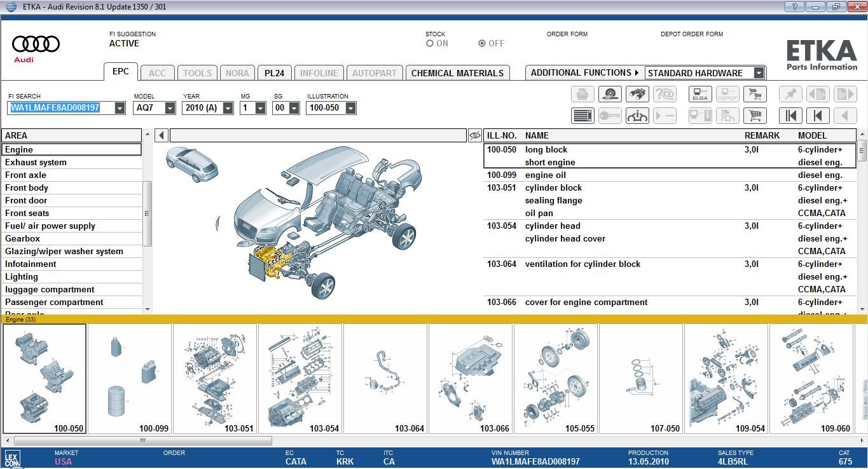868x469 pixels.
Task: Select the 100-099 engine oil row
Action: point(670,175)
